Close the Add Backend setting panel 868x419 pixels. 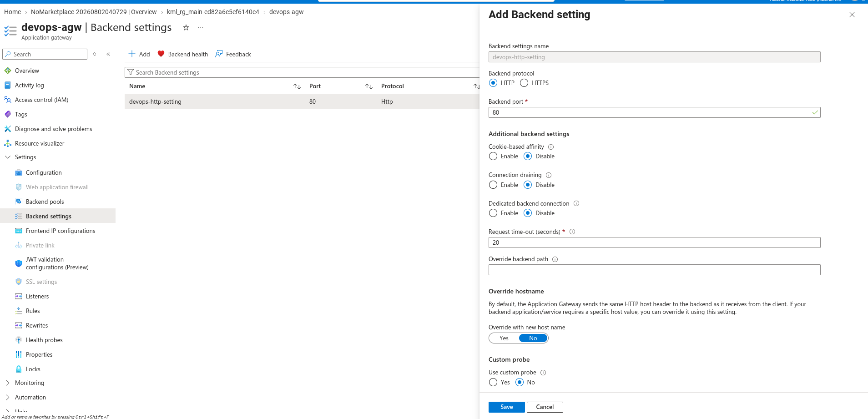(852, 15)
